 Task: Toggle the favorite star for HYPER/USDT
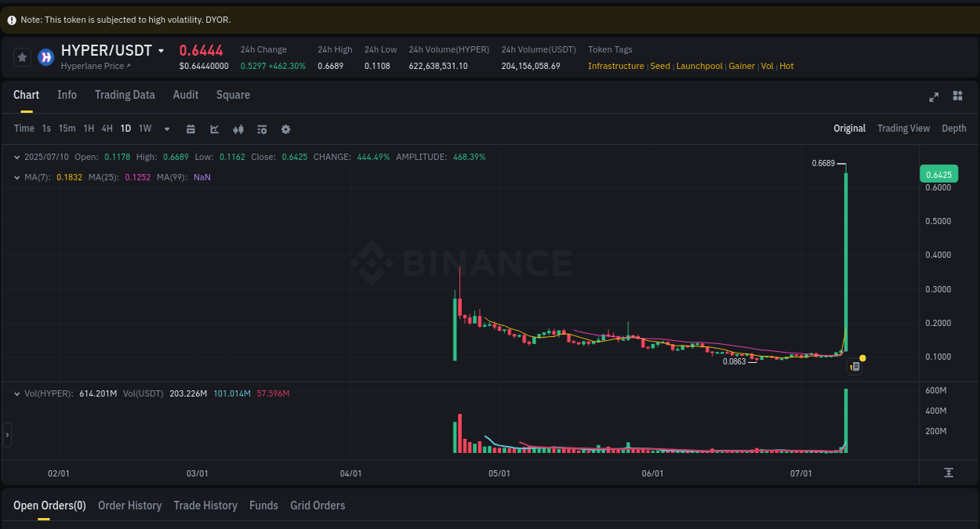pyautogui.click(x=21, y=56)
